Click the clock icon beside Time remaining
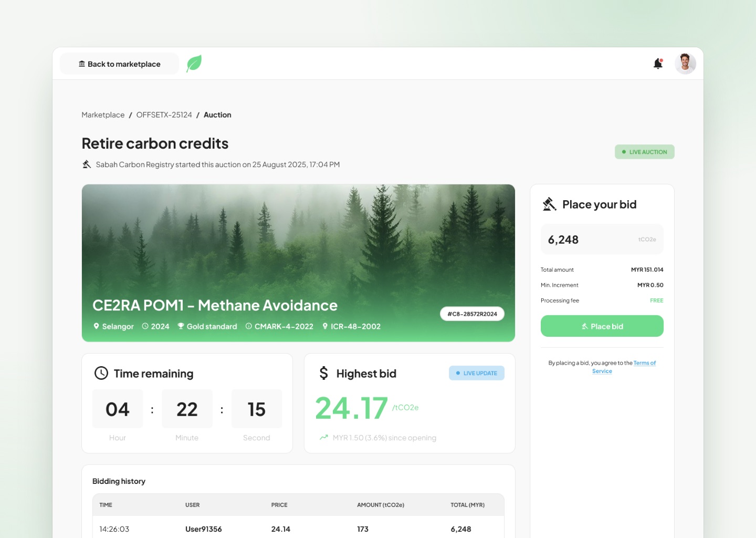This screenshot has width=756, height=538. point(101,373)
